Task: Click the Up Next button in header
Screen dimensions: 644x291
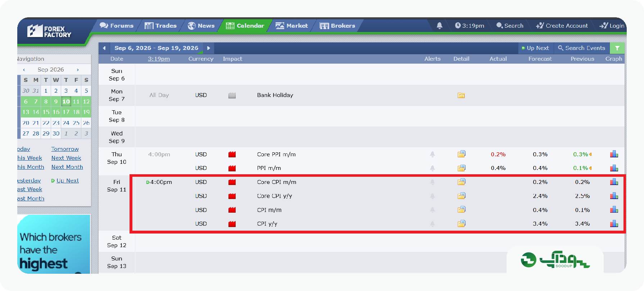Action: [535, 48]
